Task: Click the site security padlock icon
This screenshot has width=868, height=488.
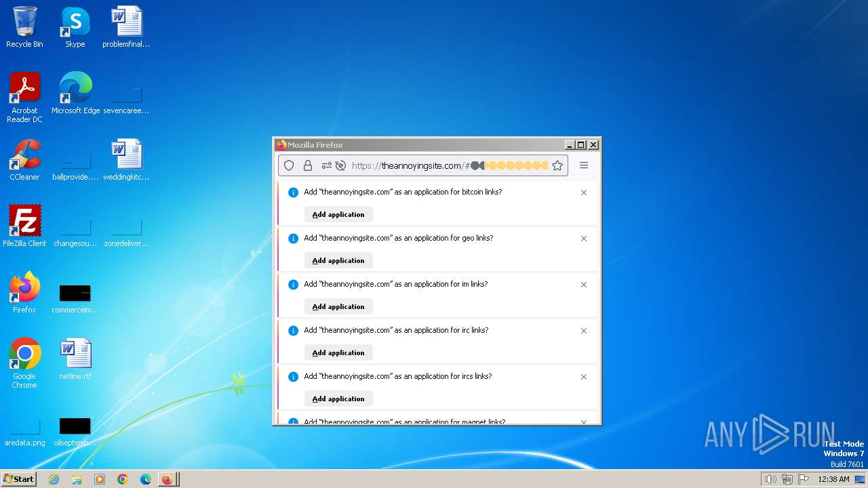Action: pos(308,165)
